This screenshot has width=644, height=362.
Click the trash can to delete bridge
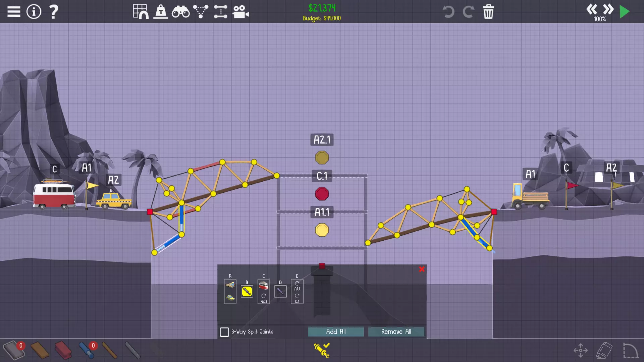[488, 12]
